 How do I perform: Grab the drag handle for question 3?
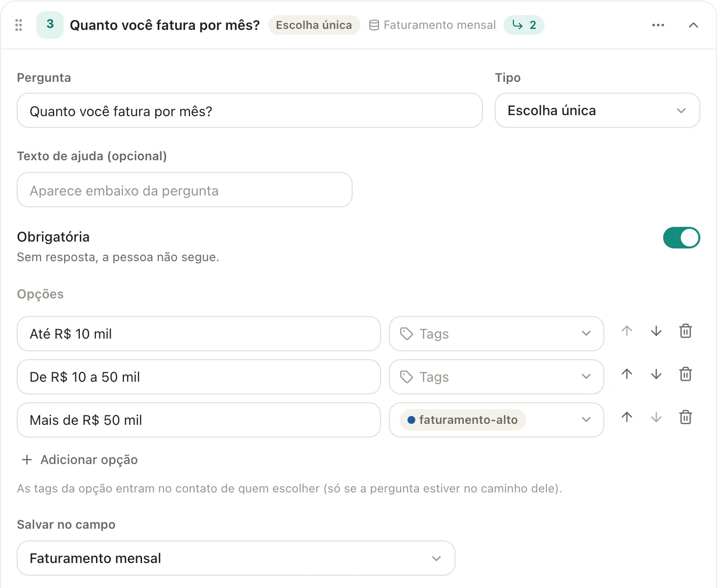point(19,25)
